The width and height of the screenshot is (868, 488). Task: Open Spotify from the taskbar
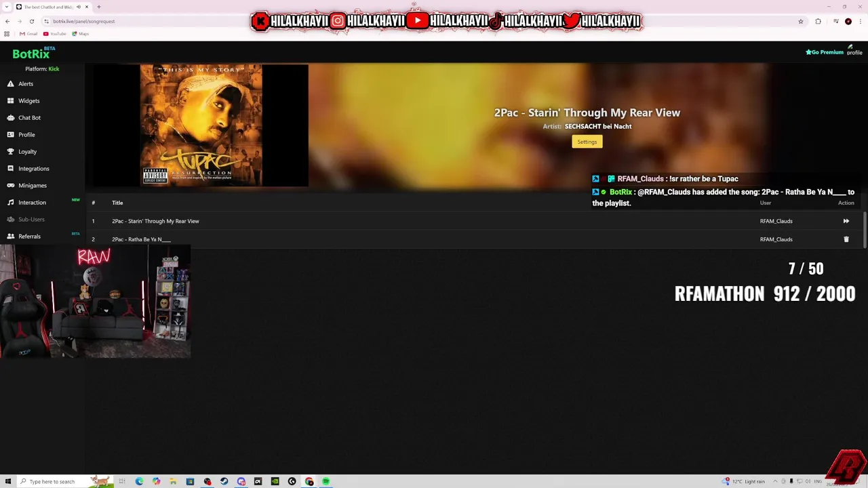click(x=326, y=481)
